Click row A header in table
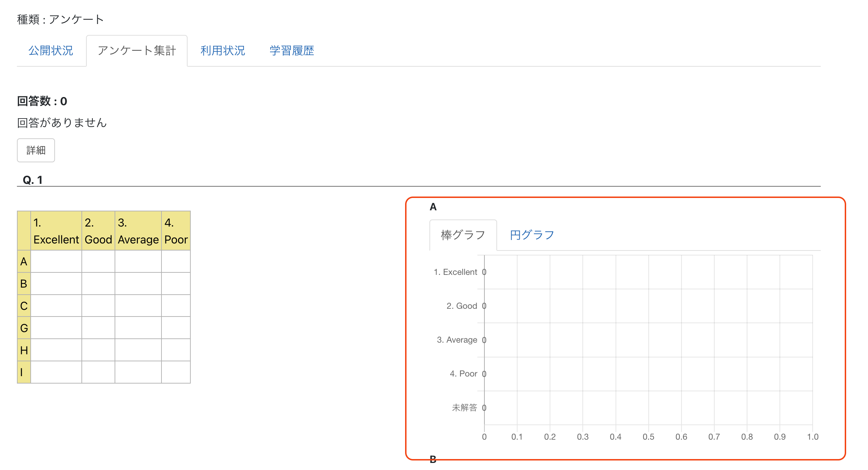868x470 pixels. 24,261
